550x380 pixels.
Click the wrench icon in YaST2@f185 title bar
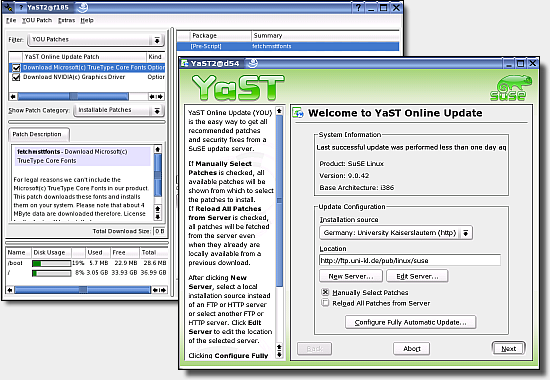pos(9,7)
